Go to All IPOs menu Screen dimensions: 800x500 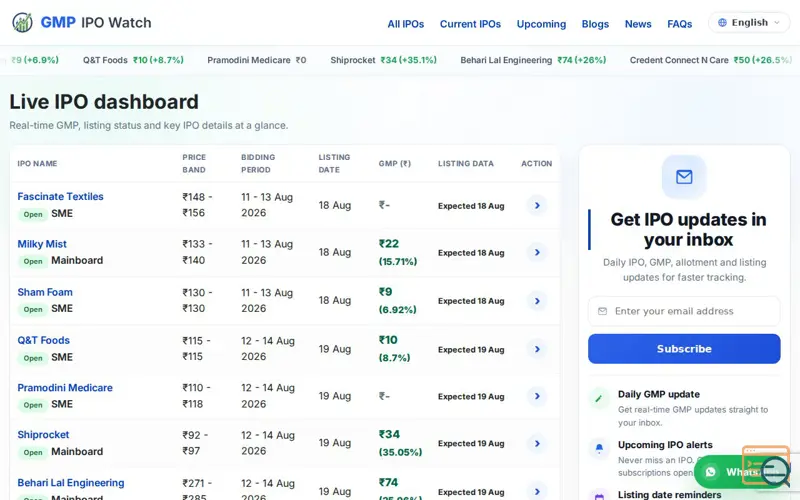(406, 24)
